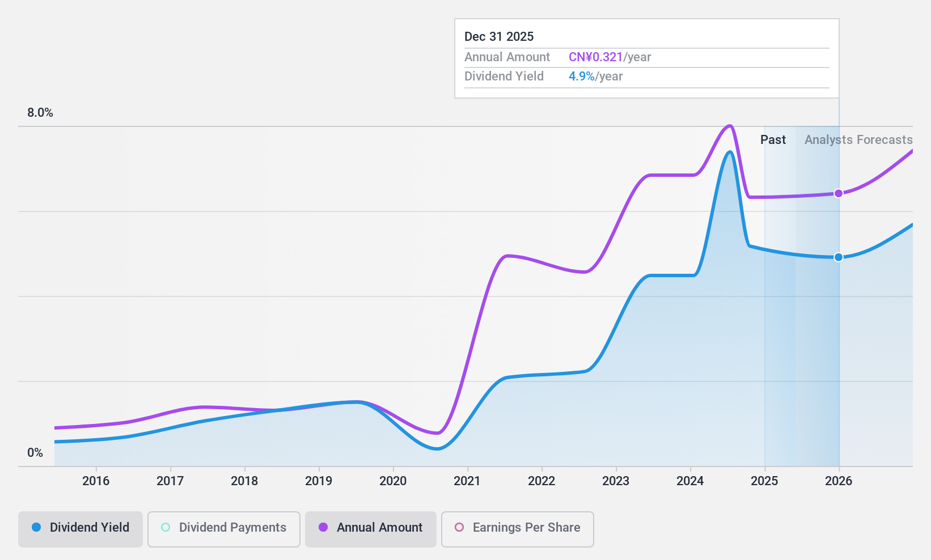The width and height of the screenshot is (931, 560).
Task: Click the 2026 x-axis label
Action: click(839, 481)
